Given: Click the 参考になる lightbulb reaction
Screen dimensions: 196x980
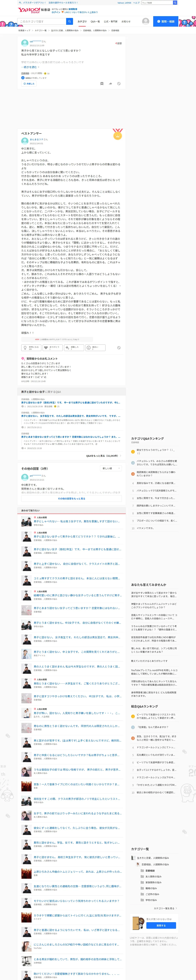Looking at the screenshot, I should [31, 348].
